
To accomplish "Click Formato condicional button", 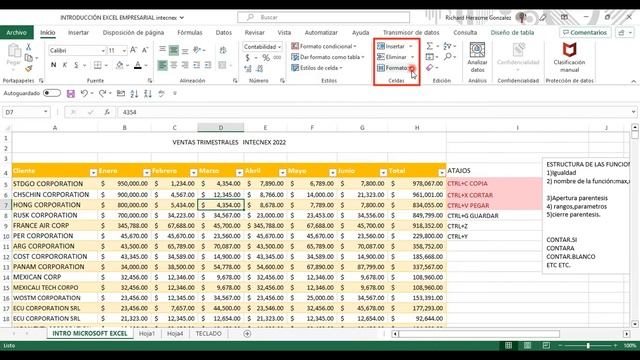I will pos(324,47).
